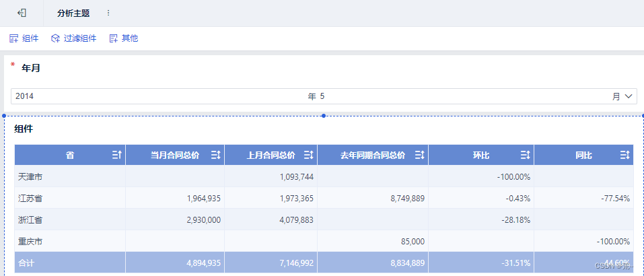This screenshot has height=276, width=644.
Task: Sort by the 环比 column icon
Action: (526, 155)
